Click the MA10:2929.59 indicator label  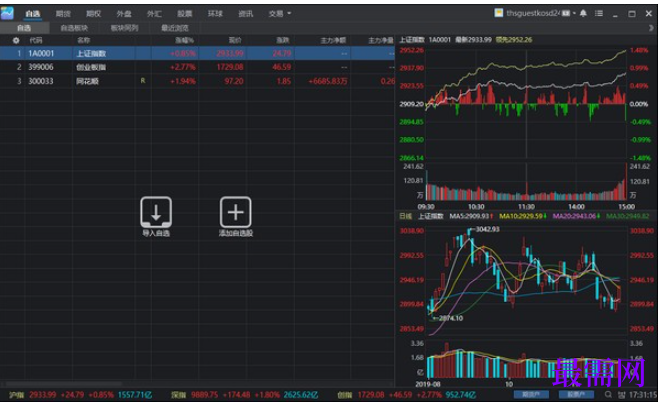click(x=523, y=216)
